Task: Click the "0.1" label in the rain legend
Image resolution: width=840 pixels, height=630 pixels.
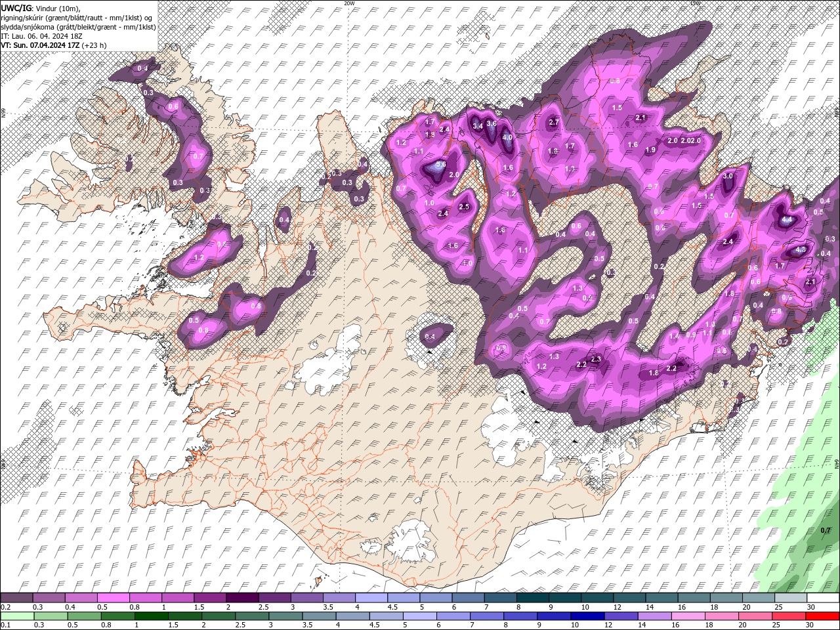Action: pos(5,625)
